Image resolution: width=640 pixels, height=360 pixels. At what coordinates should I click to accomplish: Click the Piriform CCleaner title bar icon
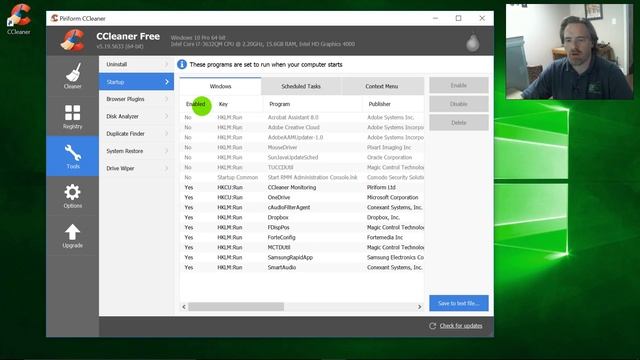click(x=54, y=18)
